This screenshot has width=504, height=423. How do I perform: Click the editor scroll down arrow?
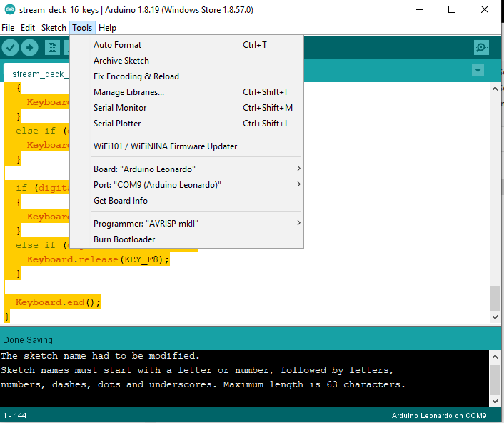[495, 317]
